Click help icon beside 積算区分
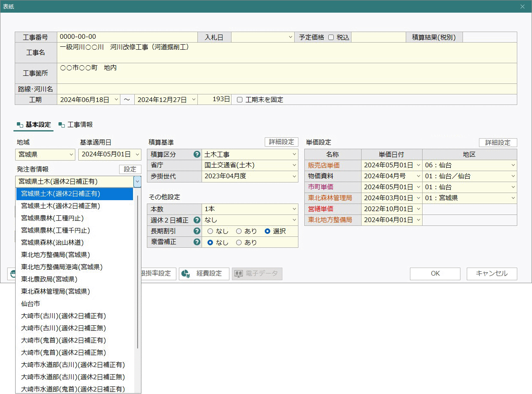This screenshot has width=532, height=394. point(197,154)
